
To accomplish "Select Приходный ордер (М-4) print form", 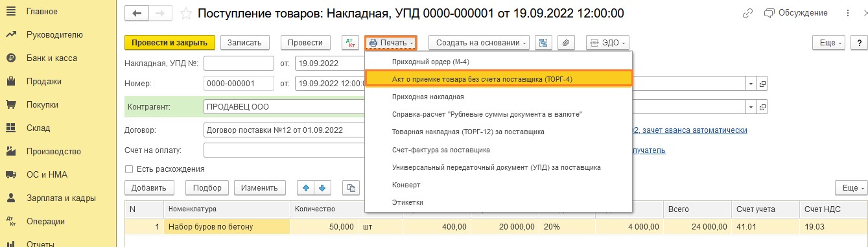I will 499,62.
